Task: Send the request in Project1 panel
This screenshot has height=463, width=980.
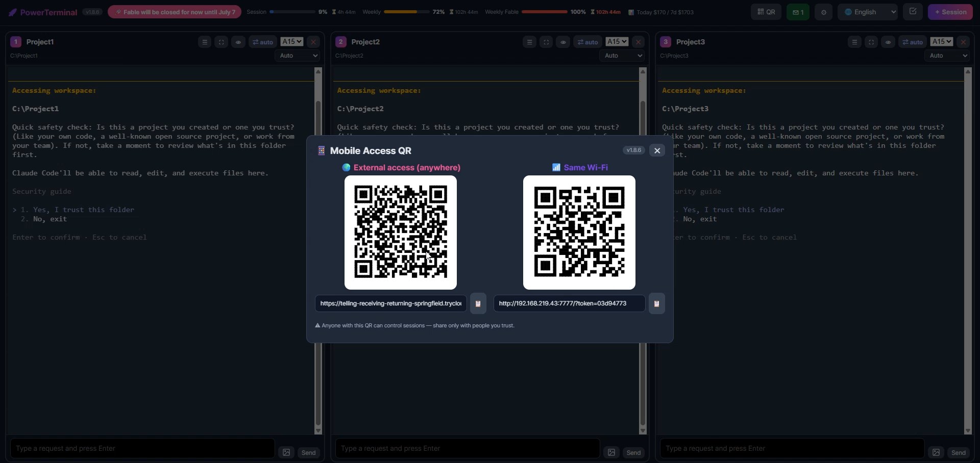Action: [309, 453]
